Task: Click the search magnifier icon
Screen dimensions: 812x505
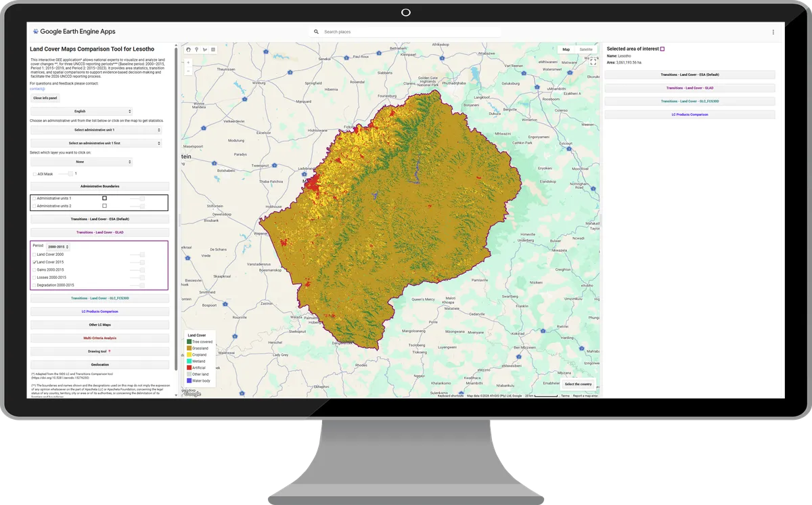Action: click(x=316, y=32)
